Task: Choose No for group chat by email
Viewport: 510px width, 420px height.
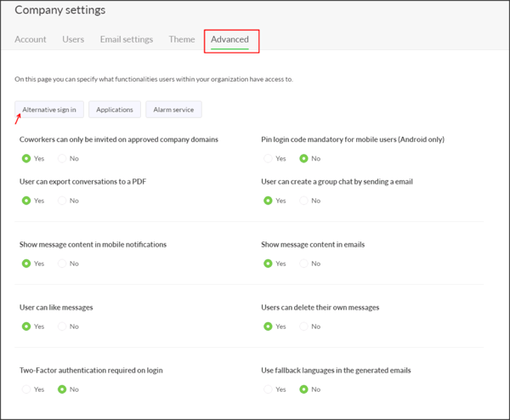Action: pyautogui.click(x=303, y=201)
